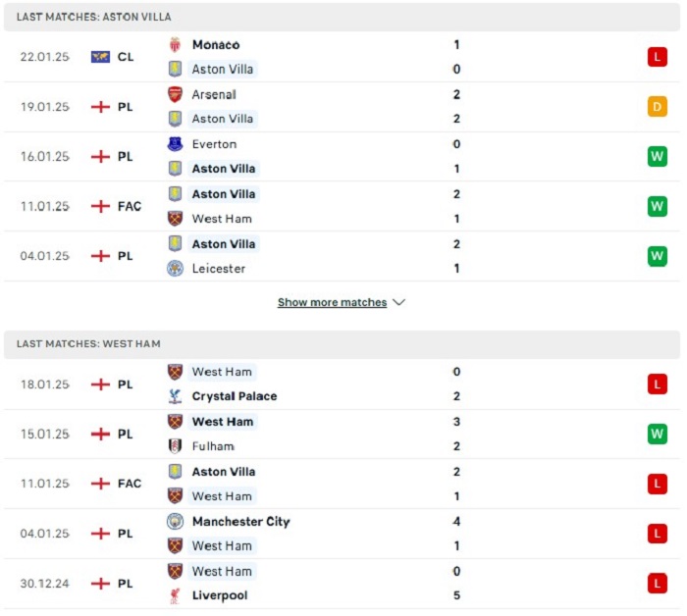Screen dimensions: 687x616
Task: Click the Champions League flag icon
Action: coord(100,57)
